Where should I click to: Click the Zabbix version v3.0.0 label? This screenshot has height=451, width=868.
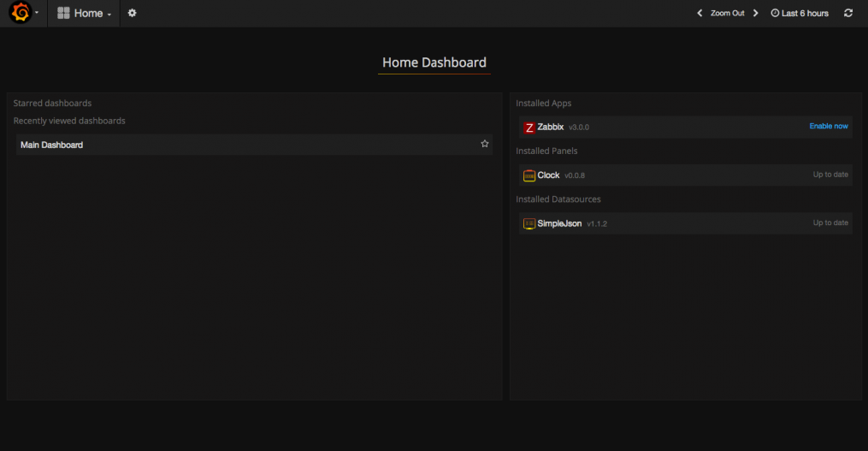tap(579, 128)
